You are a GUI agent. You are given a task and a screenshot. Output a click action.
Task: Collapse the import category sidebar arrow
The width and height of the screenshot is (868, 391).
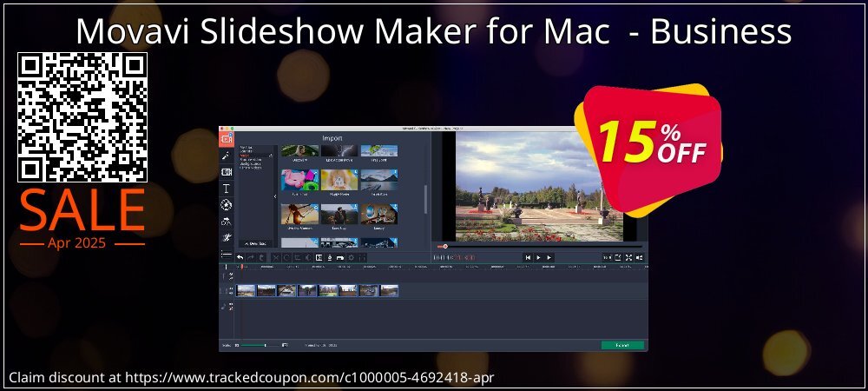point(276,196)
